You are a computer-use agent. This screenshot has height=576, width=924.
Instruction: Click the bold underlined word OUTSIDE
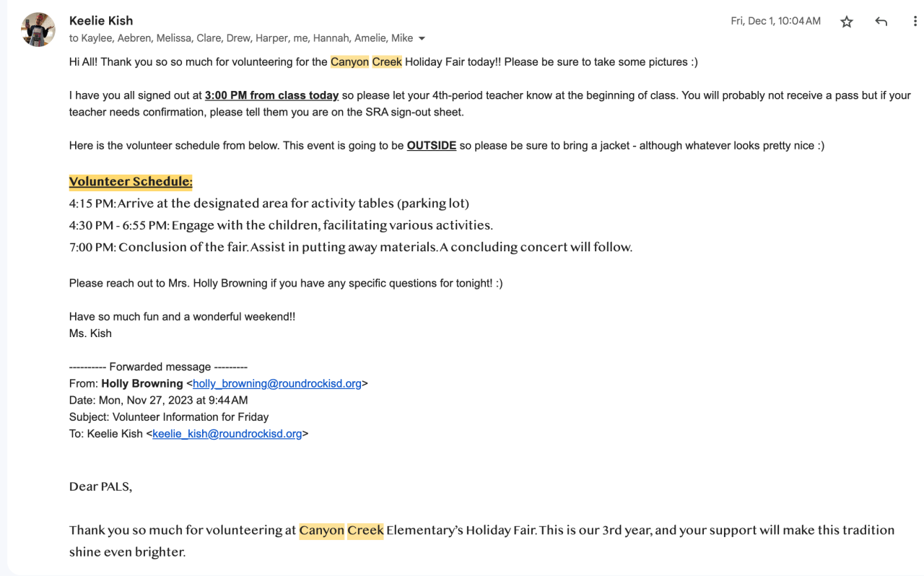click(431, 145)
